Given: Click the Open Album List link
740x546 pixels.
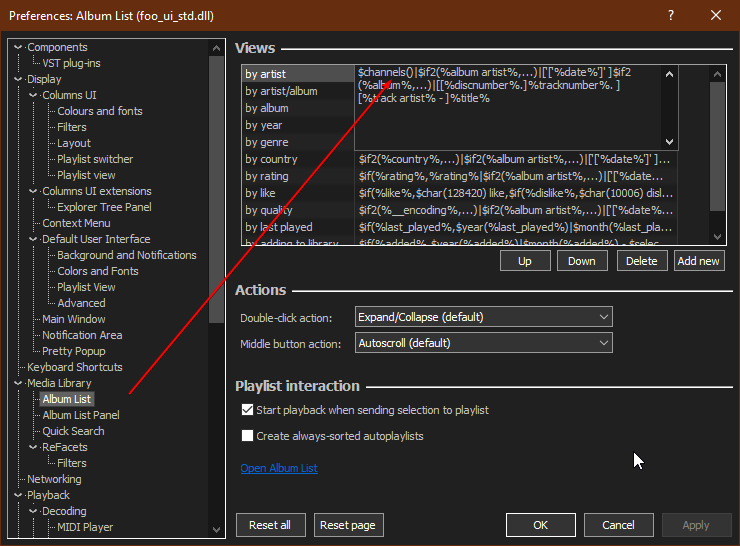Looking at the screenshot, I should (x=278, y=468).
